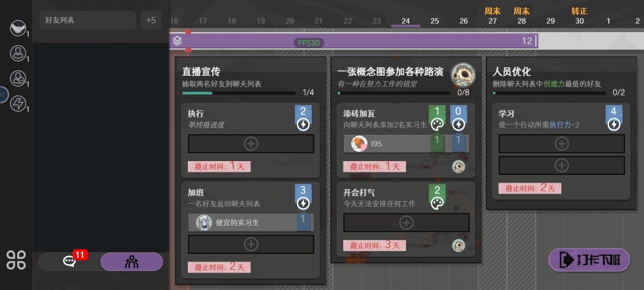Click the 0/2 progress counter
The height and width of the screenshot is (290, 644).
[x=618, y=93]
